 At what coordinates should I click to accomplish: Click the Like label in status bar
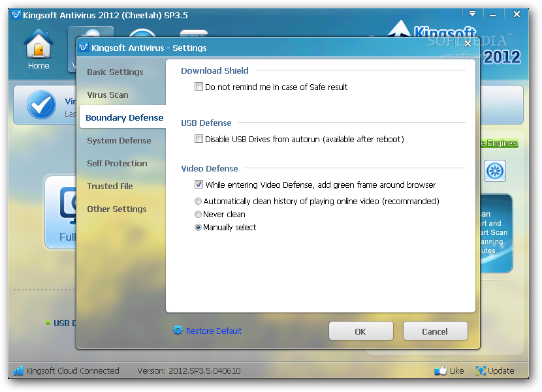point(456,371)
